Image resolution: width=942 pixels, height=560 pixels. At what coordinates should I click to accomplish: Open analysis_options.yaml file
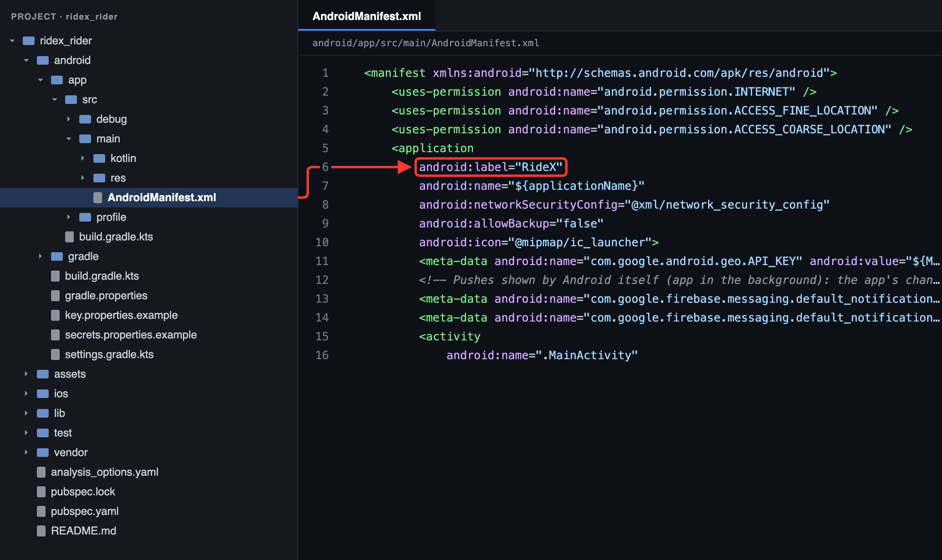[x=104, y=472]
